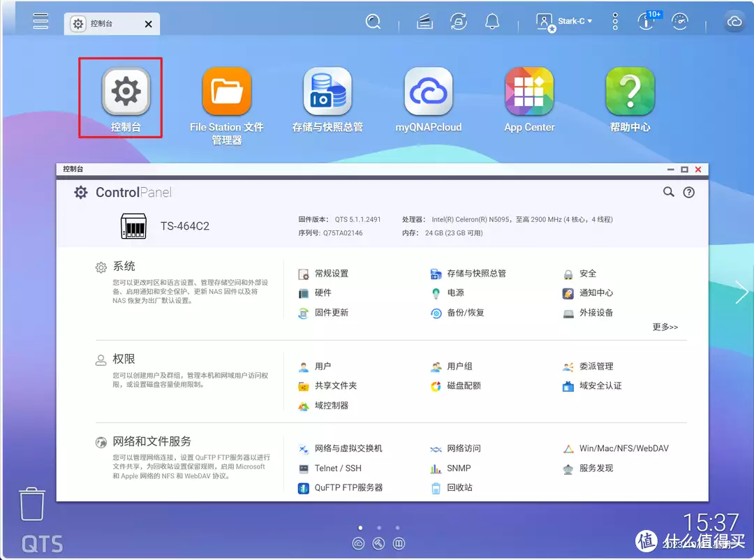Click the cloud icon in top-right corner
This screenshot has width=754, height=560.
coord(734,22)
